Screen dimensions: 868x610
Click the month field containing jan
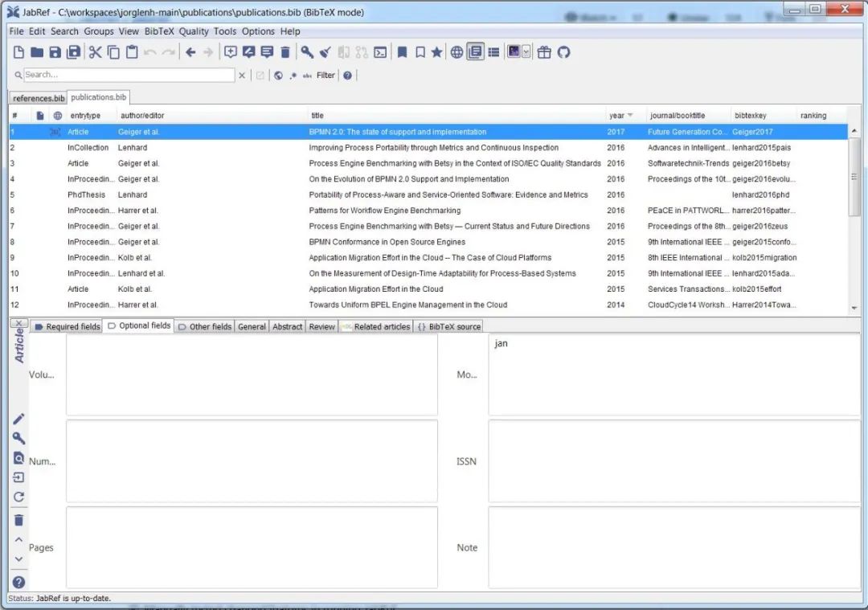[x=674, y=375]
